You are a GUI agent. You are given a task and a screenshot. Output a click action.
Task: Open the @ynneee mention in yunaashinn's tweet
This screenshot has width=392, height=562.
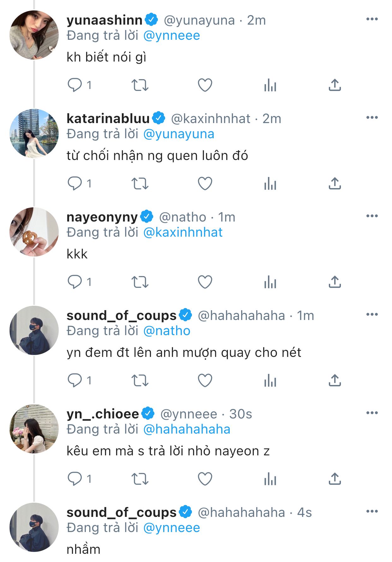171,36
